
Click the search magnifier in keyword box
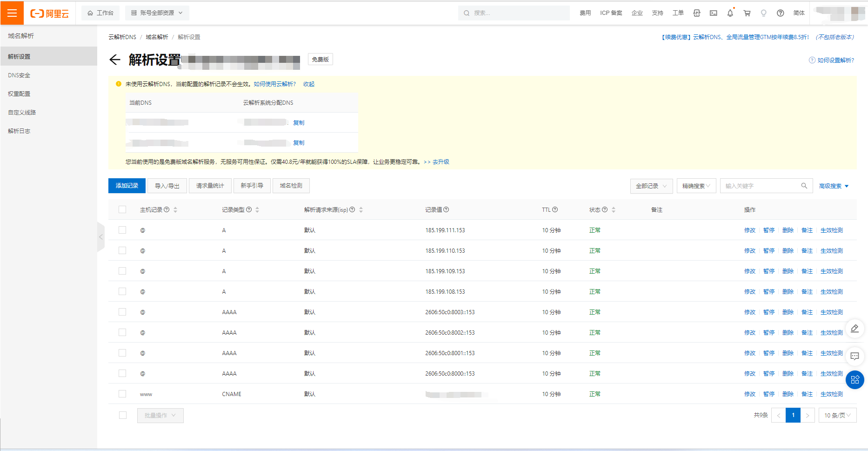[x=804, y=186]
